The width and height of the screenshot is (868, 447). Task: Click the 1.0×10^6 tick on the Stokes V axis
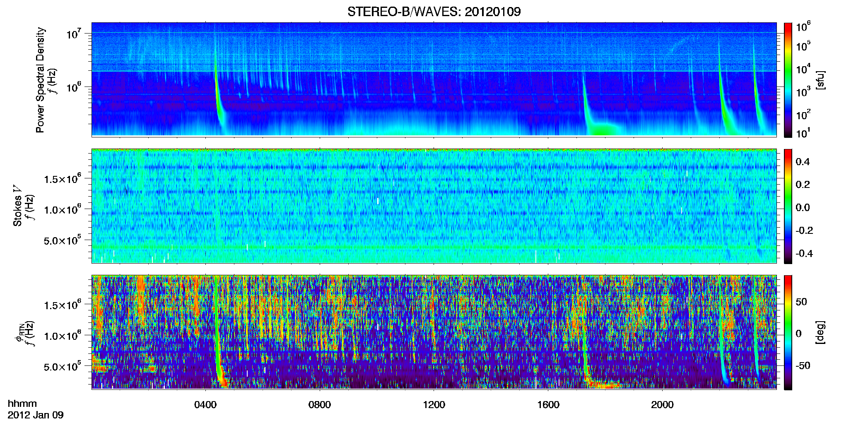[x=63, y=209]
